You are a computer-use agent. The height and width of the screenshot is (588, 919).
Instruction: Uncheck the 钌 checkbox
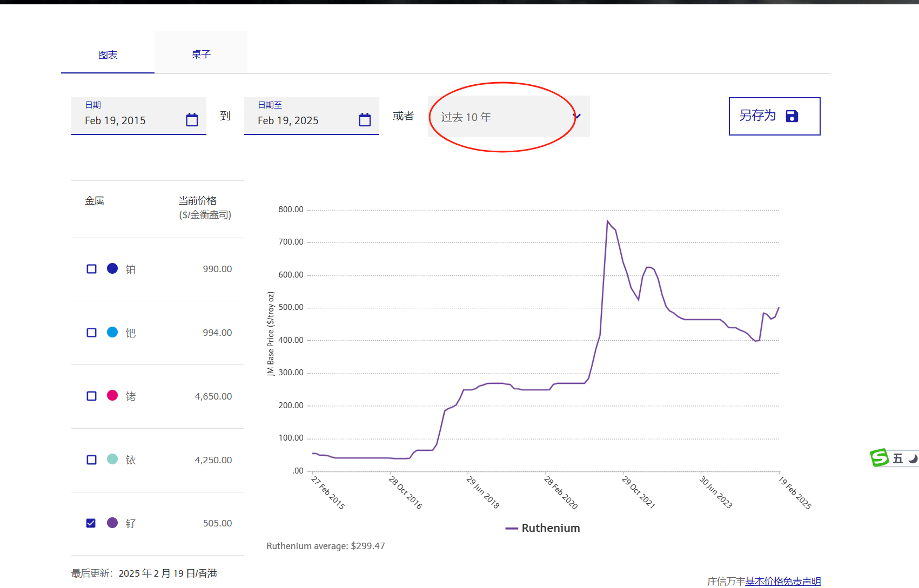(x=91, y=523)
